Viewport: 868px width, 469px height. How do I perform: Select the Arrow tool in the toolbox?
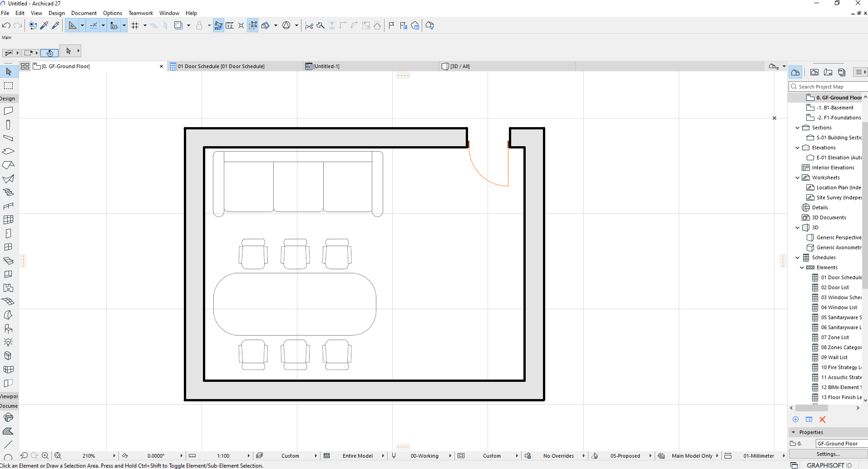coord(8,72)
